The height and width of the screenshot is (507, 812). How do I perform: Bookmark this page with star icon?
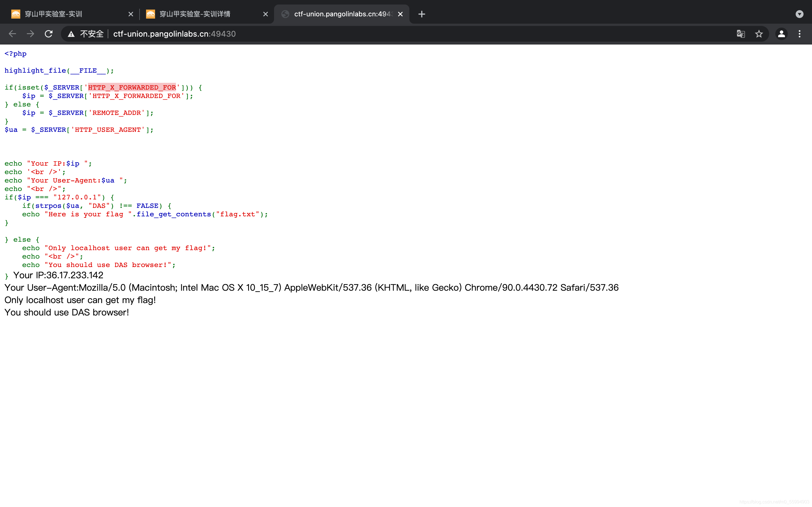pos(759,34)
